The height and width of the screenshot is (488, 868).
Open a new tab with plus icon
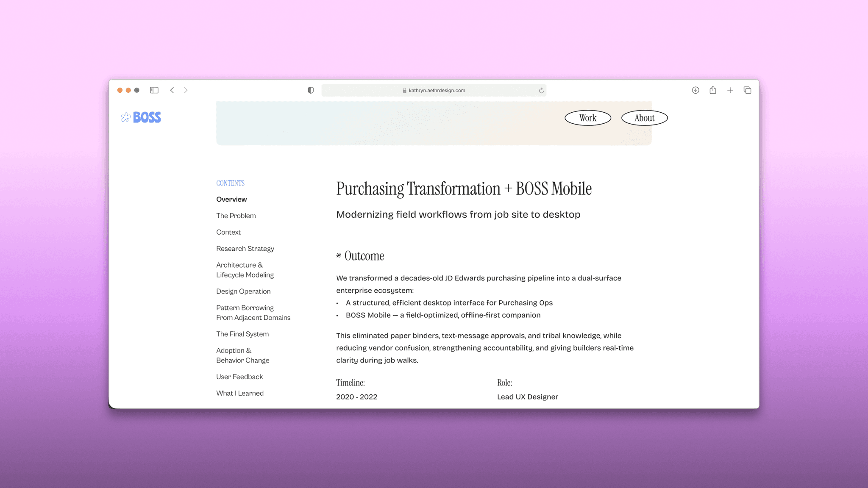[730, 90]
